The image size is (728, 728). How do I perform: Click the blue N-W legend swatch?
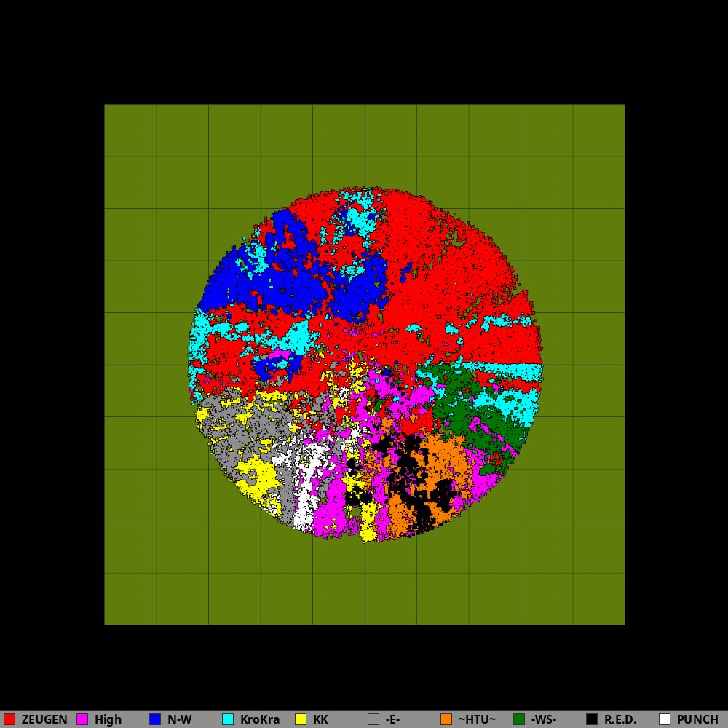coord(155,719)
